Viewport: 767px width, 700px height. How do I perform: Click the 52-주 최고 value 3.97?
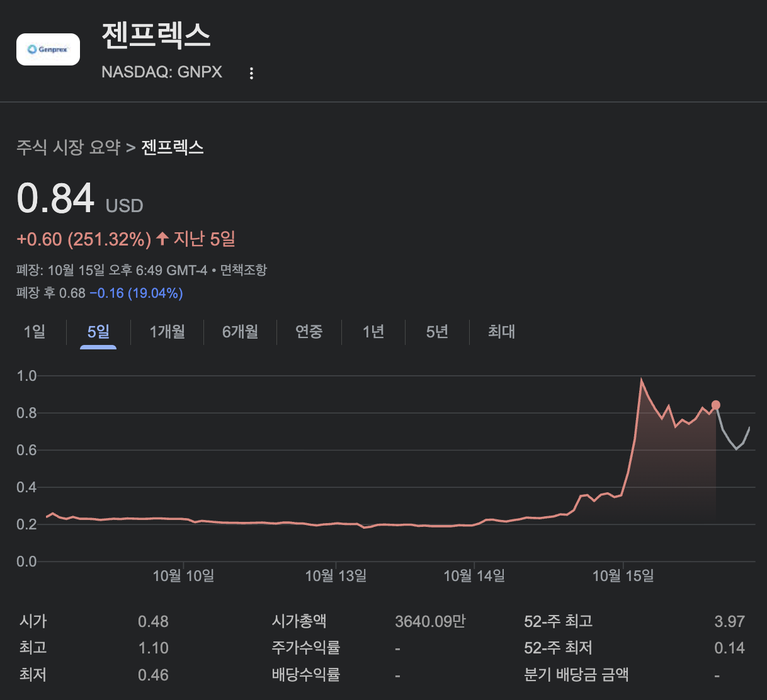tap(729, 621)
